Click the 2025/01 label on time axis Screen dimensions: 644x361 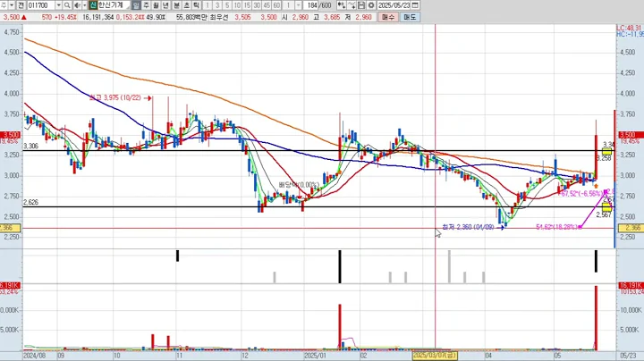point(315,356)
